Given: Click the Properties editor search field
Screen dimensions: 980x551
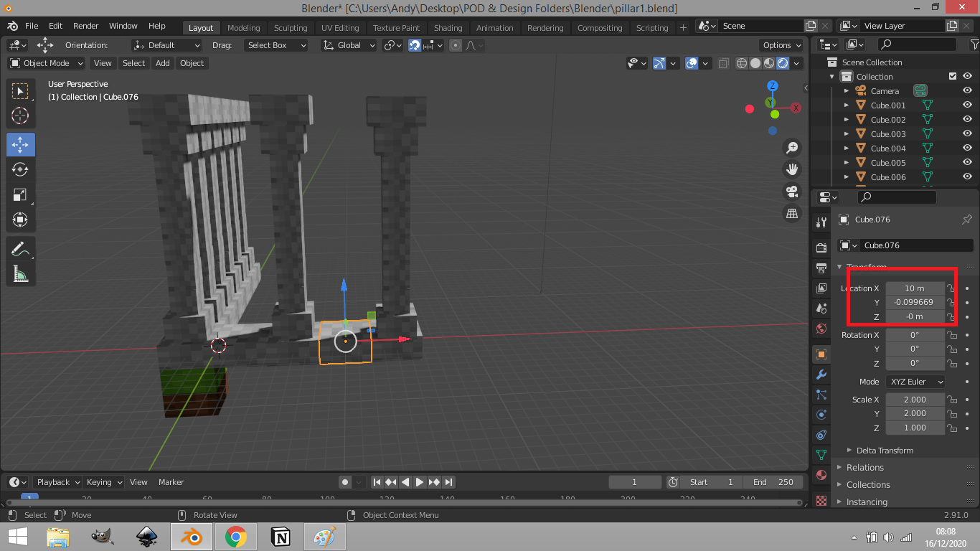Looking at the screenshot, I should point(896,197).
